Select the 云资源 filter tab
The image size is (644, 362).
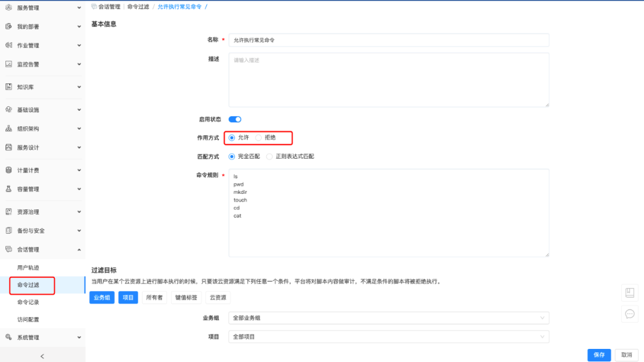218,297
